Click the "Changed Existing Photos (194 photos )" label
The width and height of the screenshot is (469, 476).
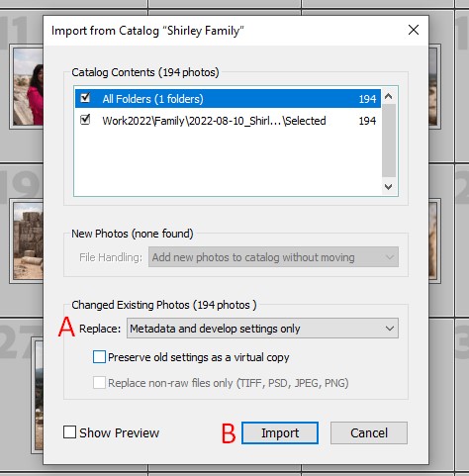[164, 305]
